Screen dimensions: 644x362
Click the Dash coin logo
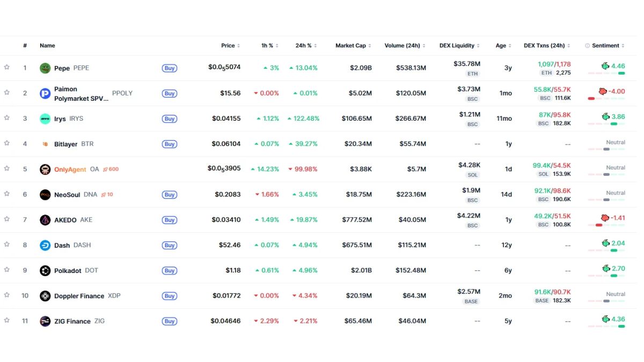click(x=45, y=245)
